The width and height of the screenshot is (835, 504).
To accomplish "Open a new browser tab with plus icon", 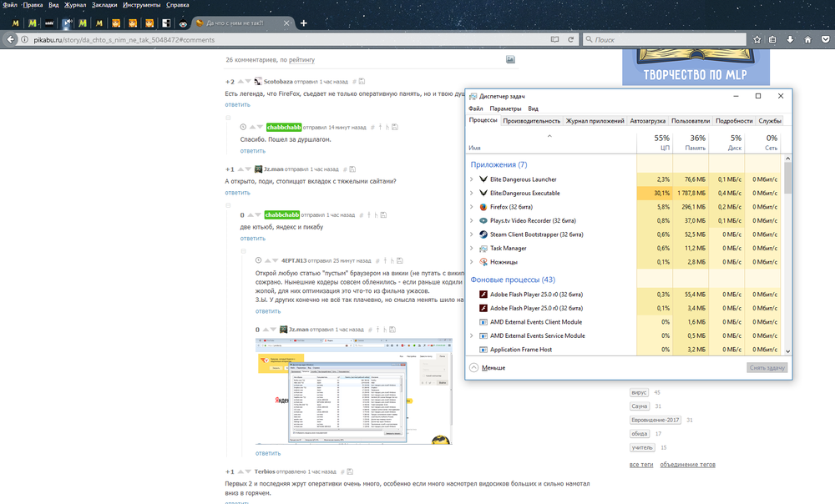I will tap(304, 23).
